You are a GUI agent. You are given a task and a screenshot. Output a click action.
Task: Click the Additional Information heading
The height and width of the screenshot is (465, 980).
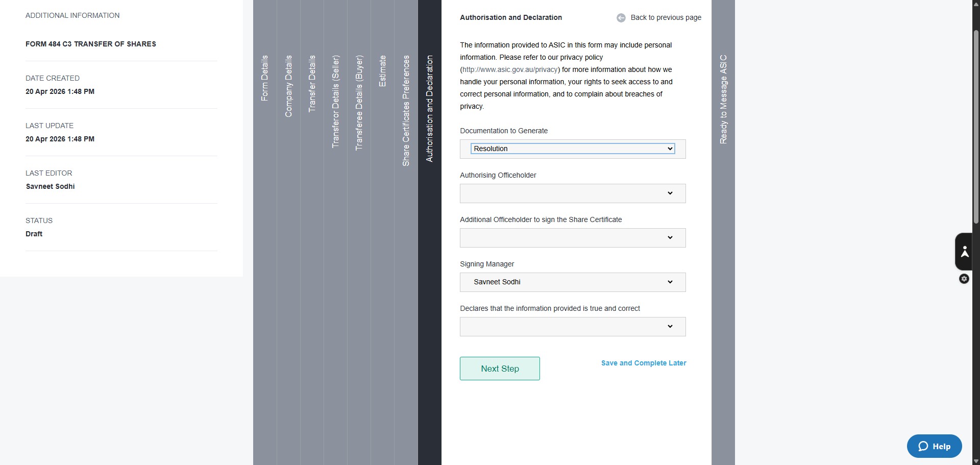coord(72,15)
